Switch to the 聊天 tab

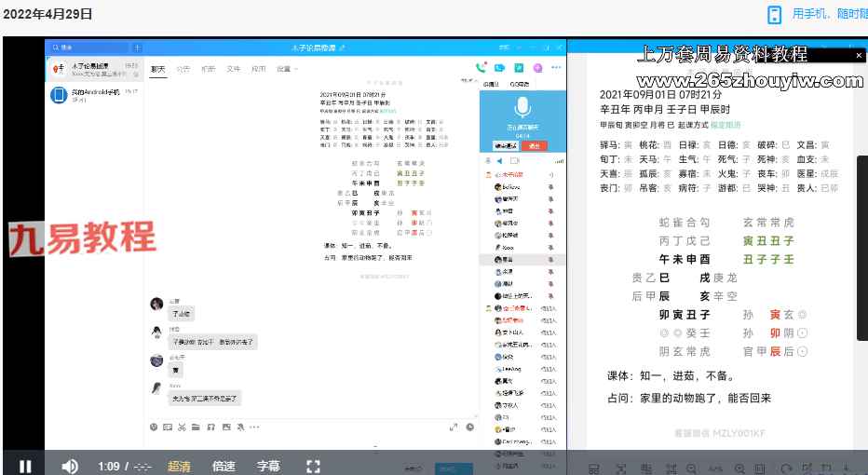[158, 69]
